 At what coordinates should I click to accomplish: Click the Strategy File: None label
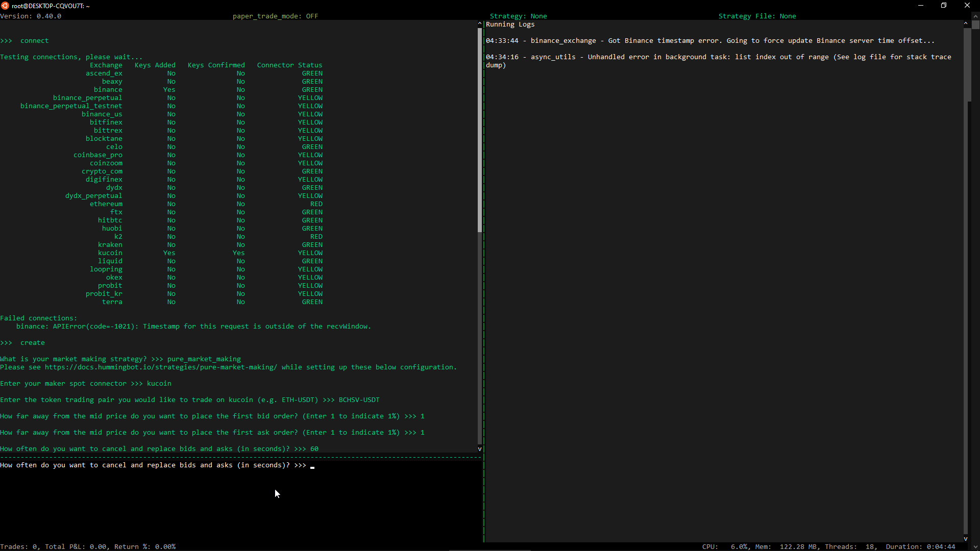pyautogui.click(x=757, y=16)
